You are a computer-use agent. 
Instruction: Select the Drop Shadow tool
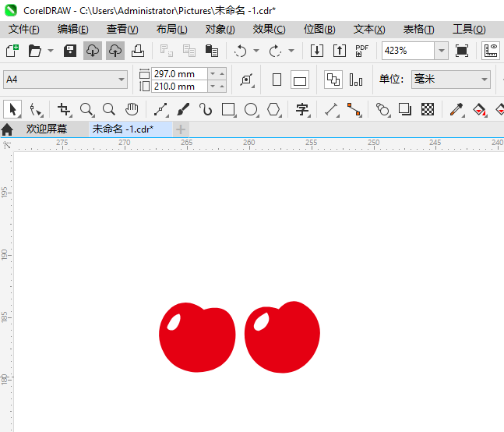pos(405,109)
